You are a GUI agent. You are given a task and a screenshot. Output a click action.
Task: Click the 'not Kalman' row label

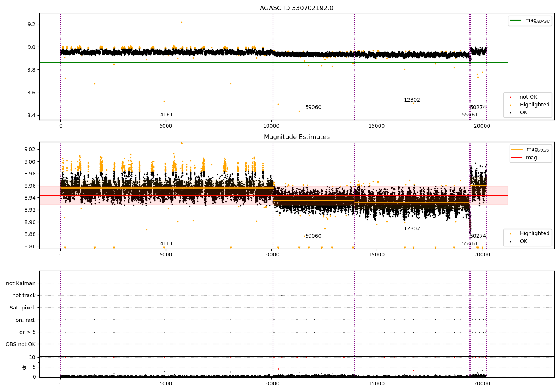point(21,284)
